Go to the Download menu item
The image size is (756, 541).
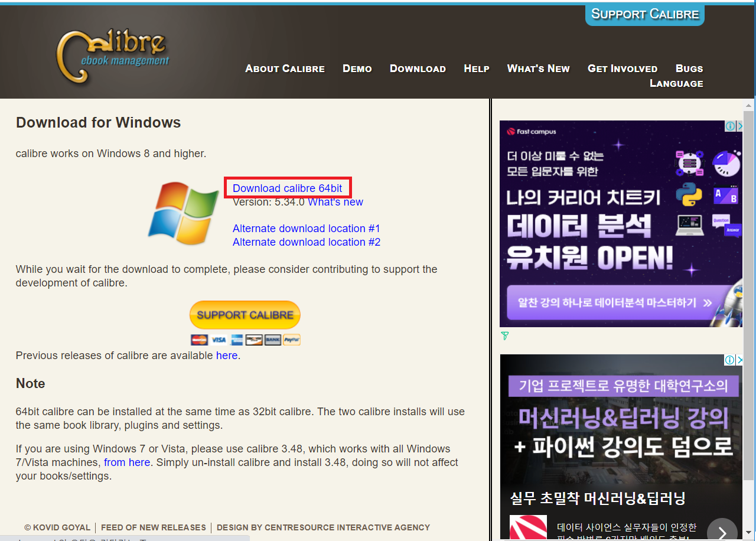pos(418,69)
